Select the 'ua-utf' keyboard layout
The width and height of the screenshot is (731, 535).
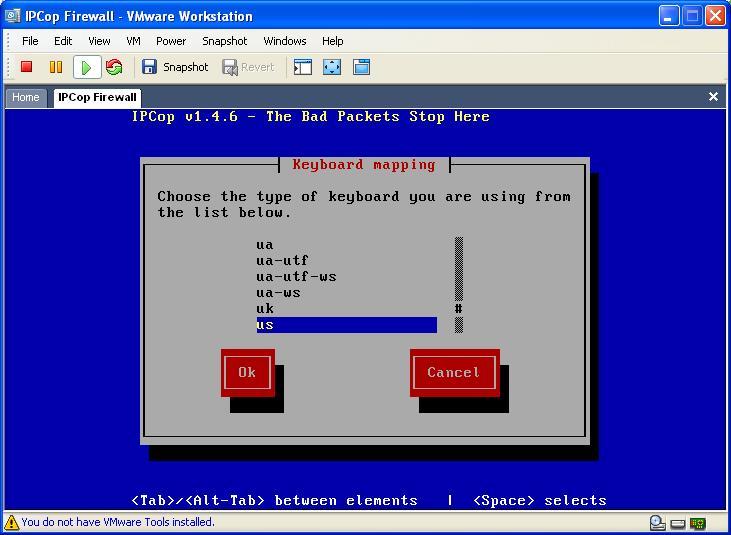tap(346, 261)
